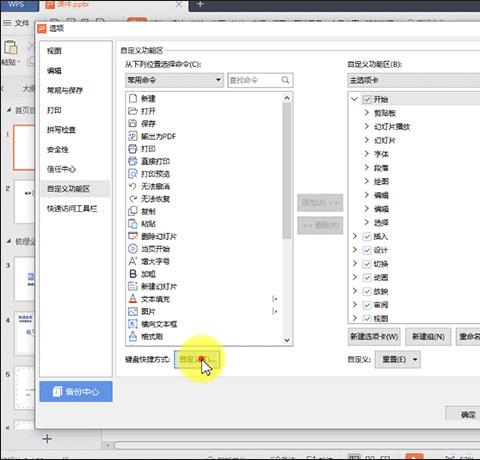Click the search magnifier in 查找命令 box

285,80
